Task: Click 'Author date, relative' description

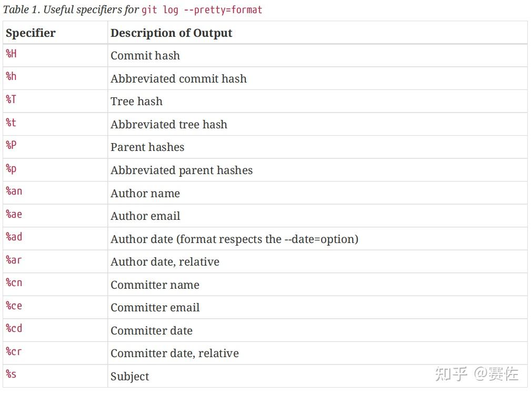Action: [x=165, y=262]
